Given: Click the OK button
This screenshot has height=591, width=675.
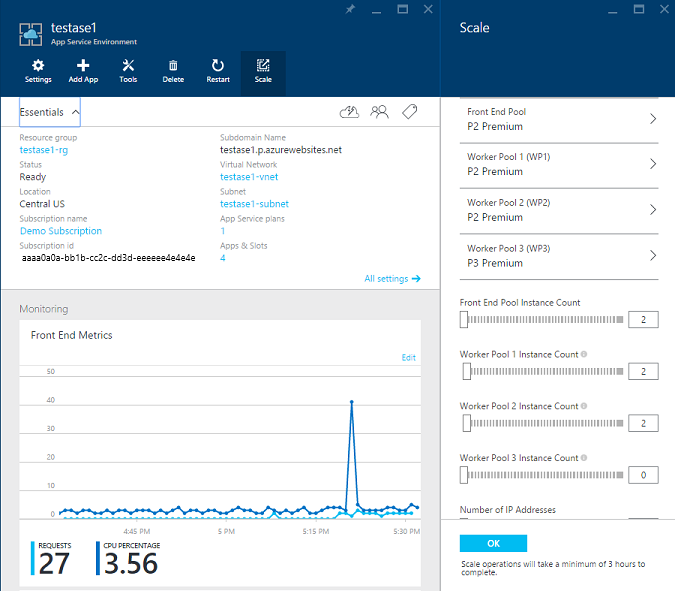Looking at the screenshot, I should 493,543.
